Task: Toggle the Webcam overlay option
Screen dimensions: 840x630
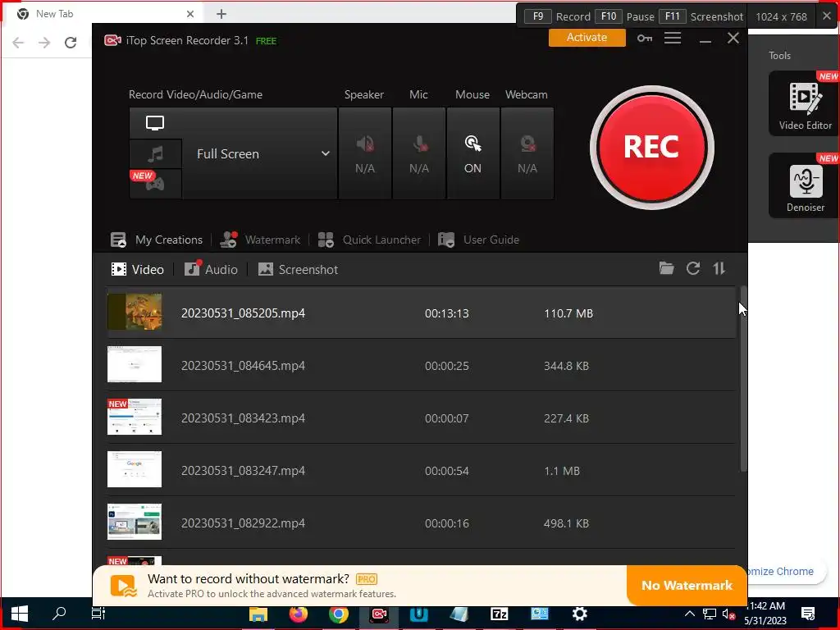Action: click(527, 153)
